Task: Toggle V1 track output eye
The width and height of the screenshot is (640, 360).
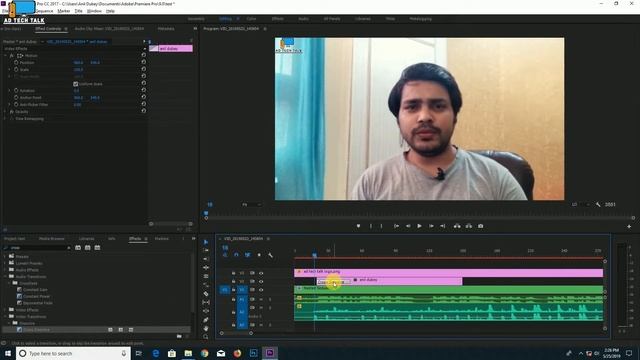Action: click(261, 290)
